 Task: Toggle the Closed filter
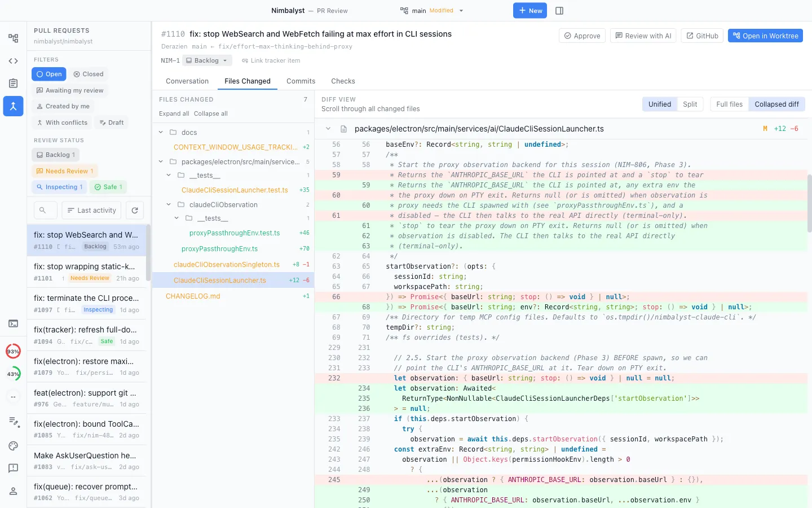point(89,74)
